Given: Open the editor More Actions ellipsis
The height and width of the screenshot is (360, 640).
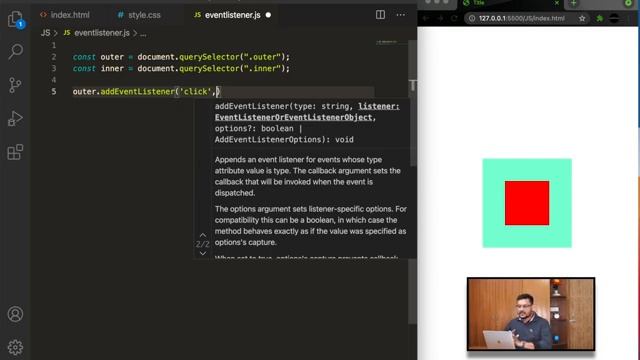Looking at the screenshot, I should coord(400,15).
